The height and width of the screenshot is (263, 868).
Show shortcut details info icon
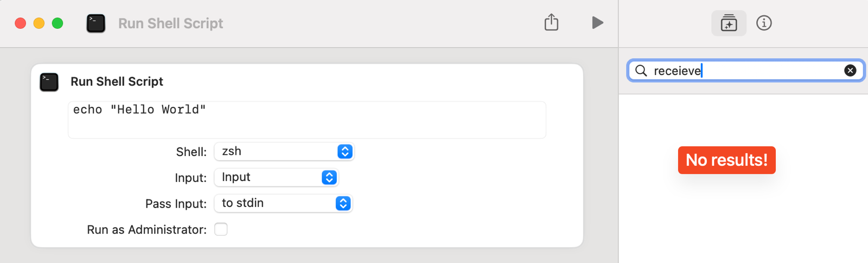pos(764,23)
